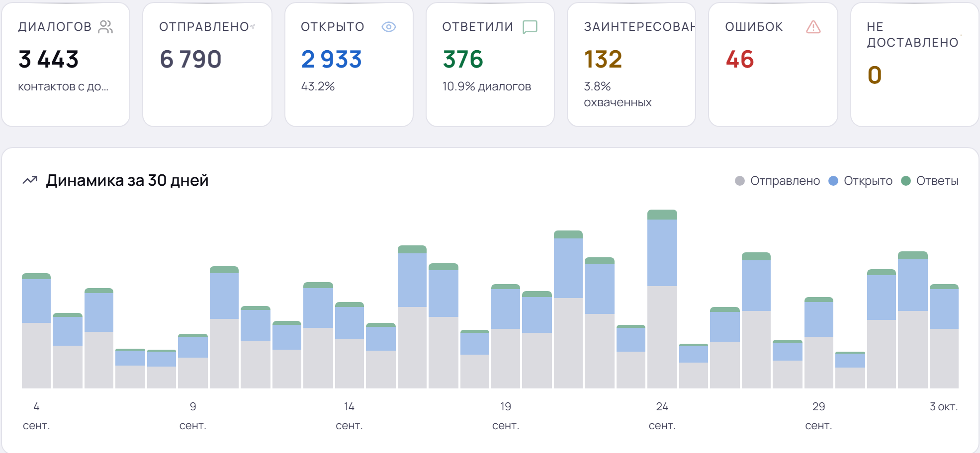The image size is (980, 453).
Task: Select the 0 undelivered value
Action: tap(875, 75)
